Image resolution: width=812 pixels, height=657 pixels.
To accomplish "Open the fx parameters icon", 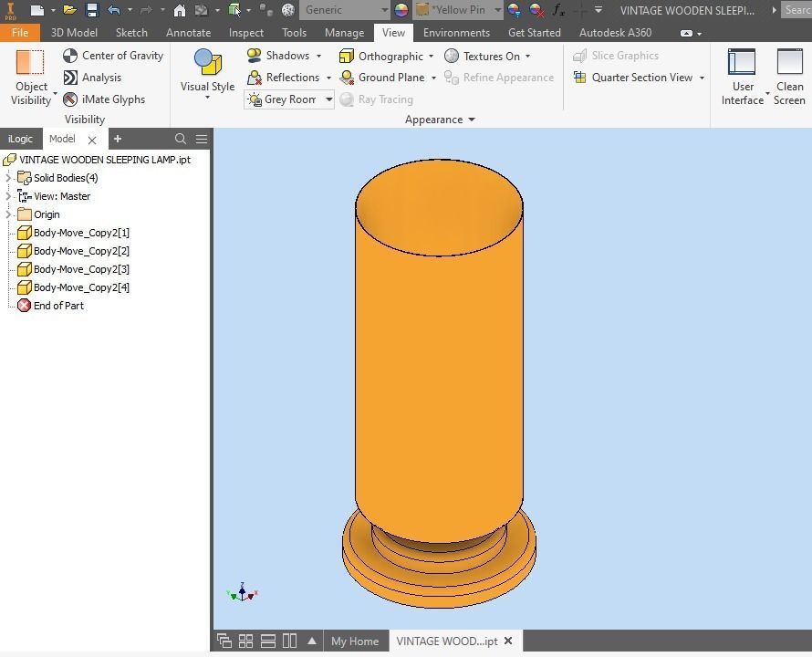I will click(x=558, y=10).
